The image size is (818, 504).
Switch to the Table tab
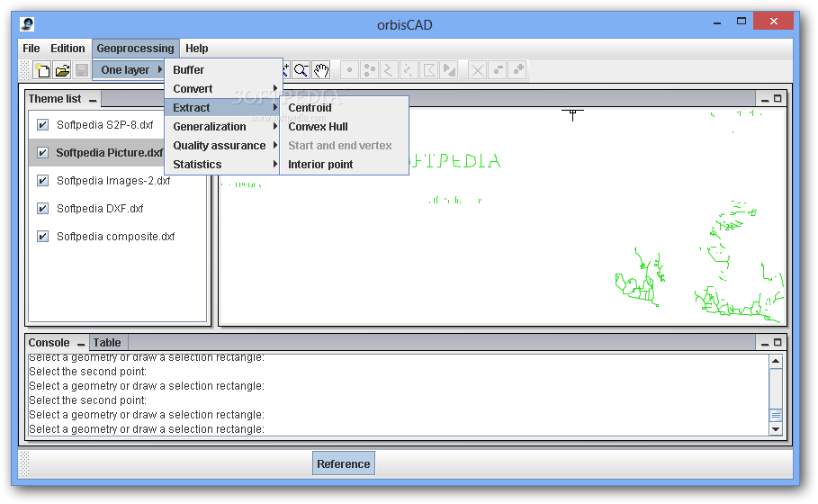tap(107, 343)
